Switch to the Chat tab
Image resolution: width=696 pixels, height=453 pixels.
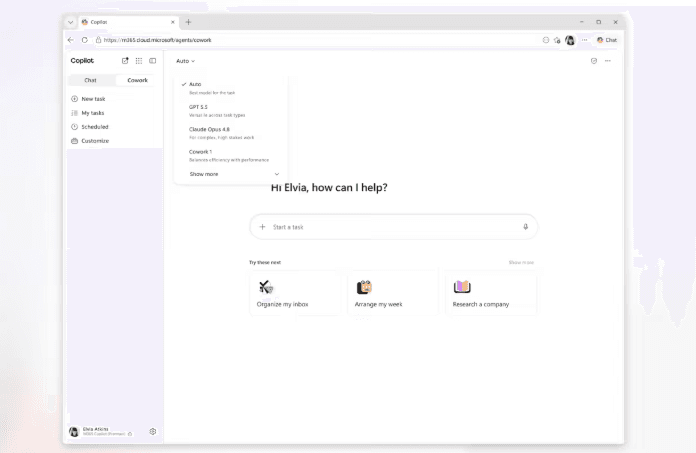pos(91,80)
